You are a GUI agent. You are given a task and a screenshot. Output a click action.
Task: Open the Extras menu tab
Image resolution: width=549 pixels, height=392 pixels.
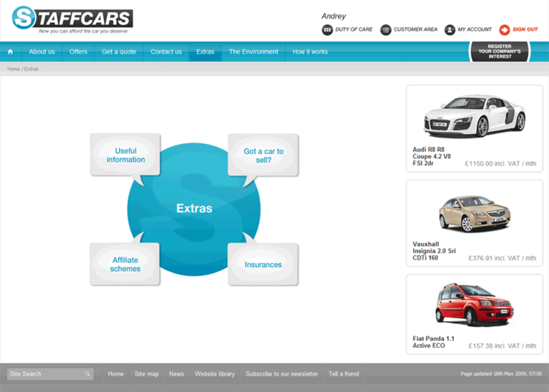click(x=205, y=52)
